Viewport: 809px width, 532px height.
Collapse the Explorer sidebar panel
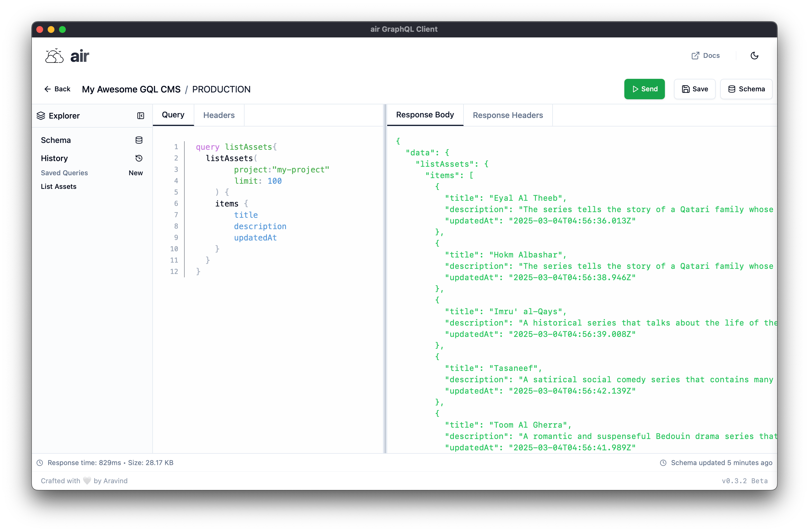[x=140, y=115]
